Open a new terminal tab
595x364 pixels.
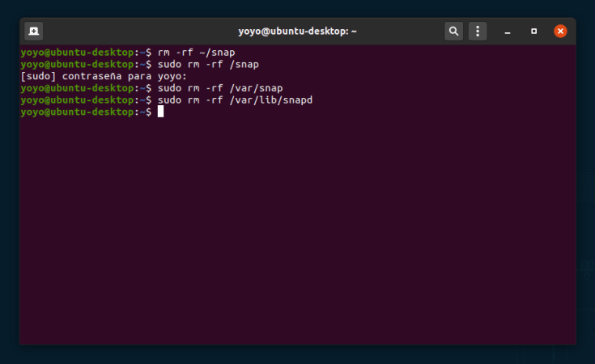coord(34,32)
